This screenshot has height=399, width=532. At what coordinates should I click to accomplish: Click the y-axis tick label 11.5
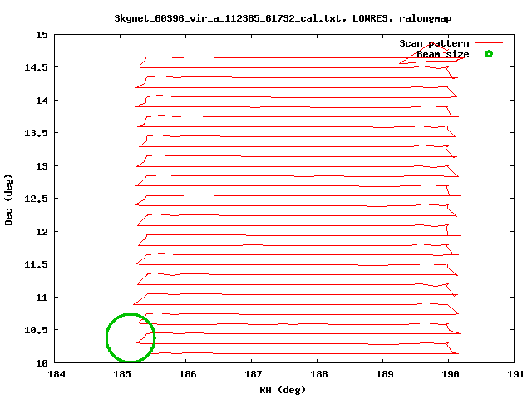(x=37, y=264)
